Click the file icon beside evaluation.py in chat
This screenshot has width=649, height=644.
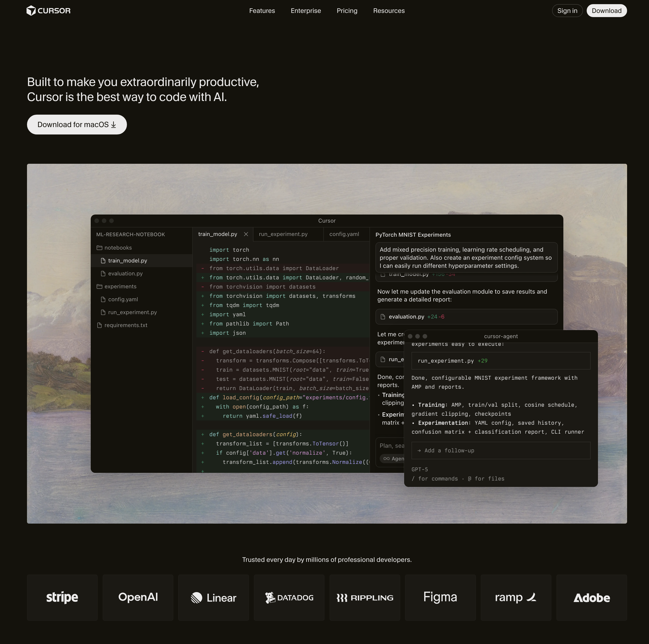(x=383, y=317)
